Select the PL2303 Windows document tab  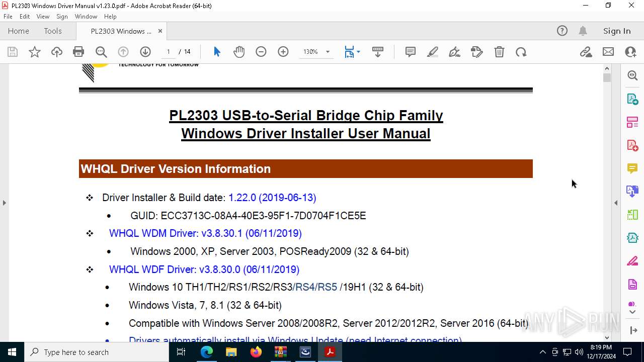[121, 31]
